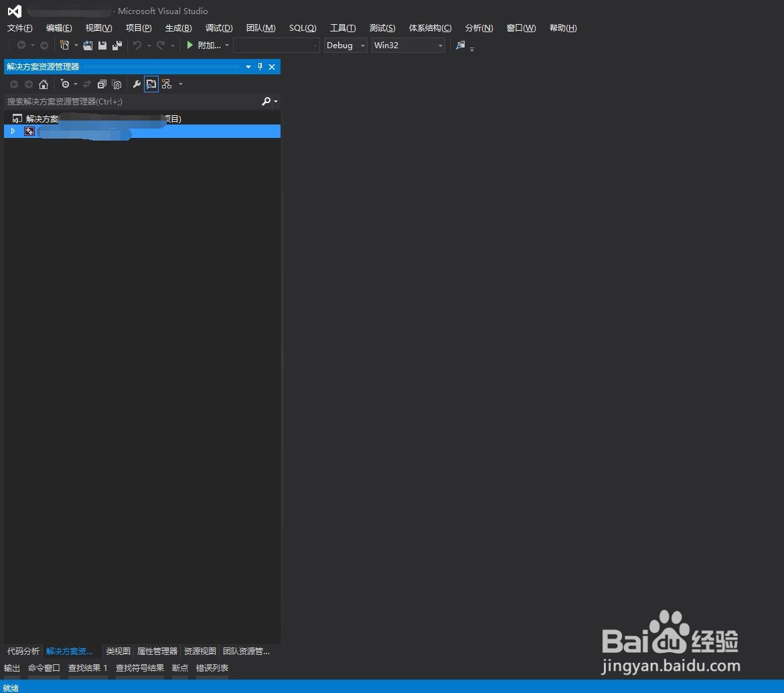The image size is (784, 693).
Task: Toggle auto-hide pin on Solution Explorer panel
Action: coord(260,66)
